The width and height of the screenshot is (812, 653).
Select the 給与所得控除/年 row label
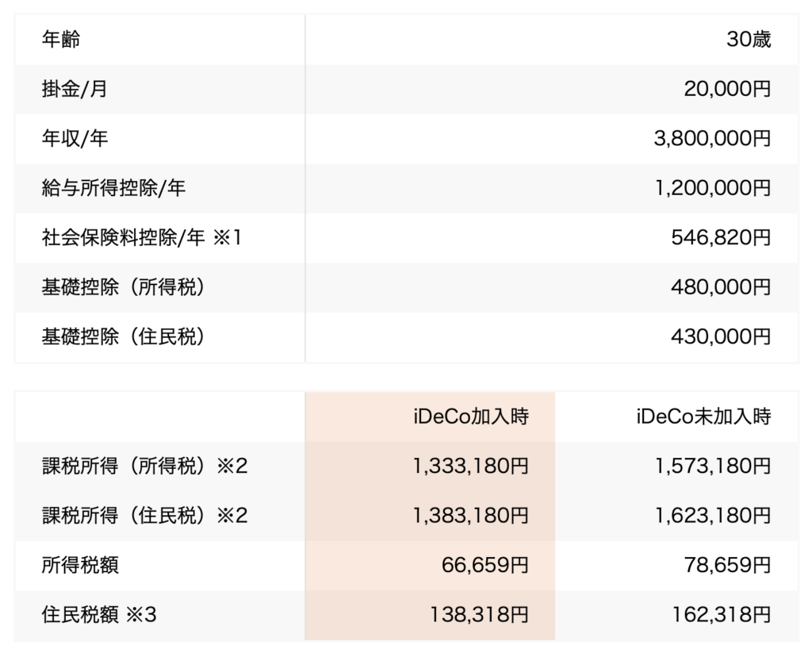click(113, 188)
